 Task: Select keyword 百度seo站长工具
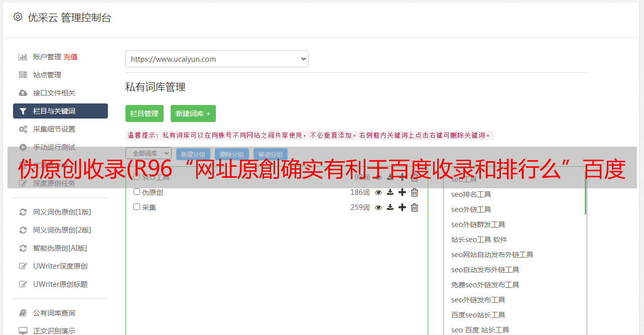tap(478, 315)
